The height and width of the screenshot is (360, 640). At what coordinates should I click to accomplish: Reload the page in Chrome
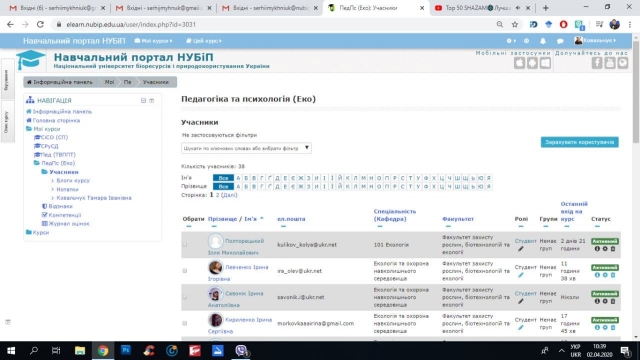40,24
